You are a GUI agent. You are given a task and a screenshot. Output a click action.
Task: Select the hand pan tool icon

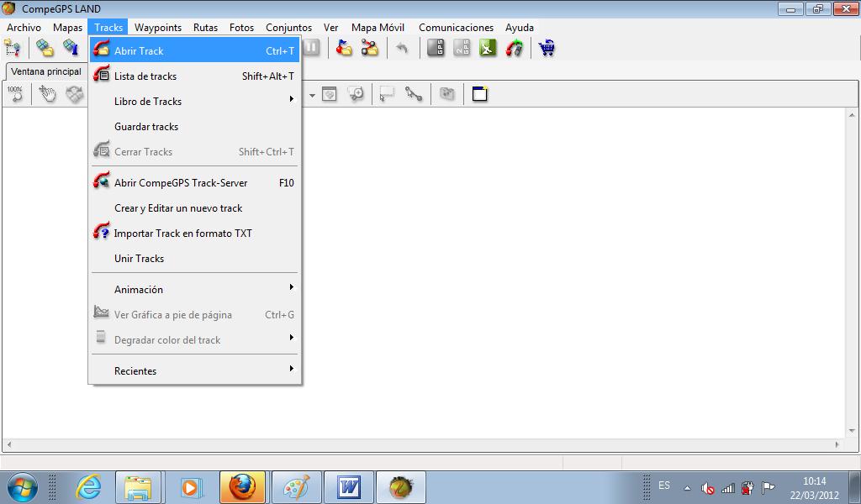click(48, 94)
